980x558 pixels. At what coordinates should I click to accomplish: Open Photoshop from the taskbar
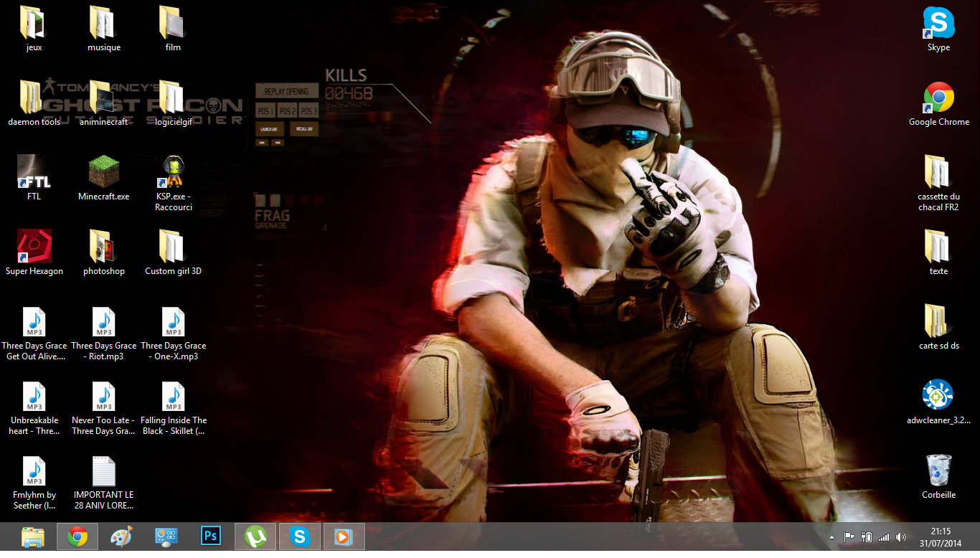211,536
